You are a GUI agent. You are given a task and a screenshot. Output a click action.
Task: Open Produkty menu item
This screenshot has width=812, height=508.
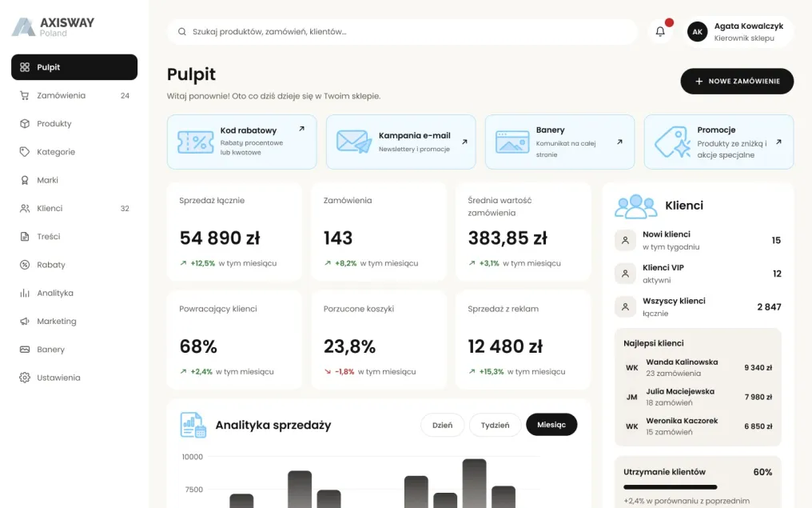coord(74,123)
